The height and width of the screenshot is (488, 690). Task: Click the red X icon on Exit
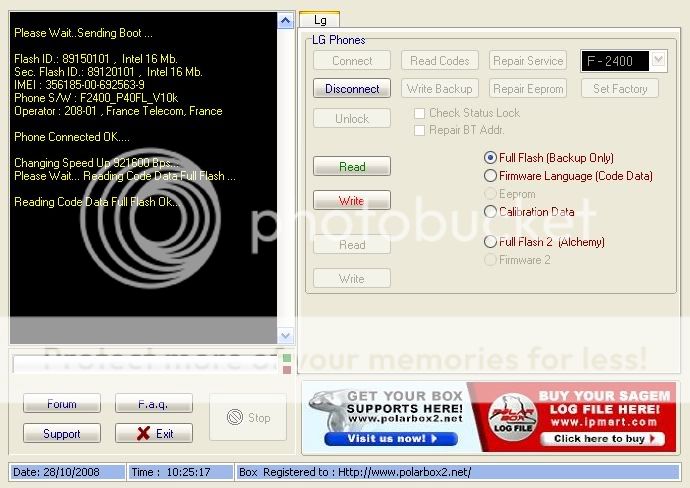pos(143,433)
